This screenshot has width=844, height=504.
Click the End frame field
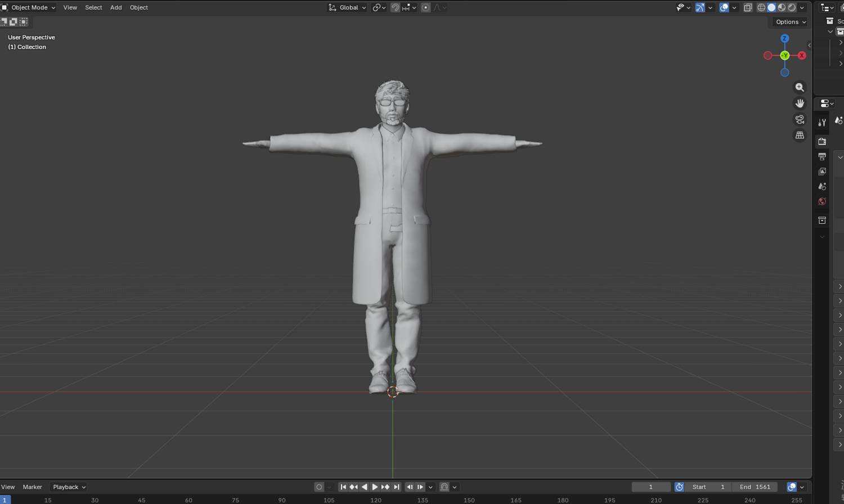click(755, 487)
